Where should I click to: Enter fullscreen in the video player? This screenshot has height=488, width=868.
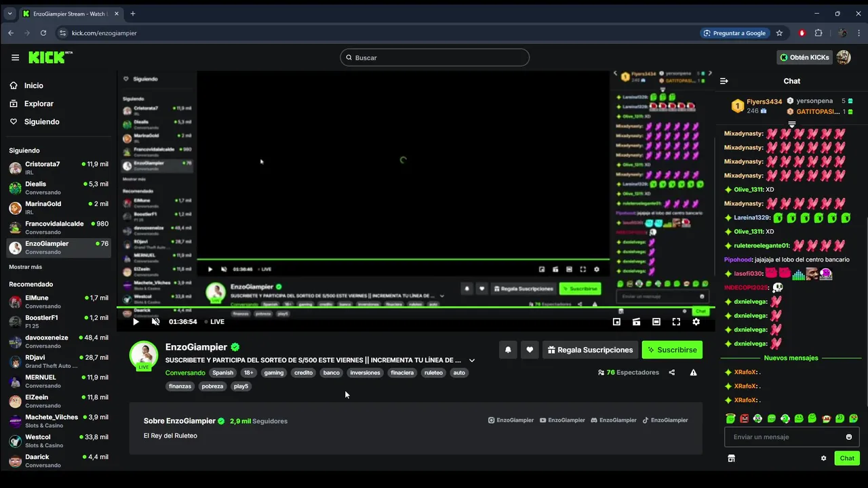676,322
